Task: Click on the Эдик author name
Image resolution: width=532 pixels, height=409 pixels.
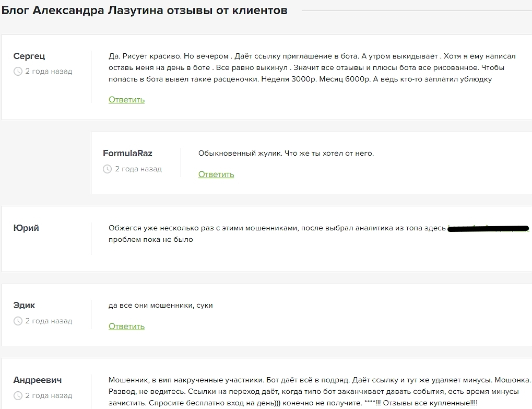Action: [24, 306]
